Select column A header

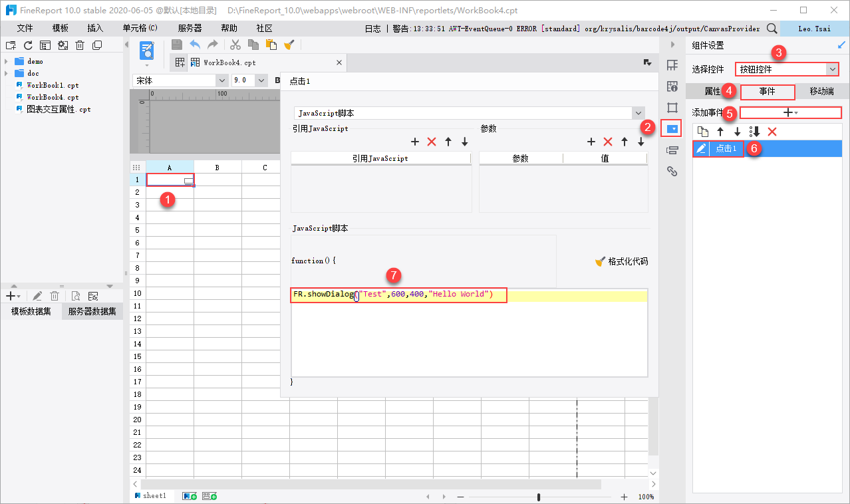click(x=170, y=168)
